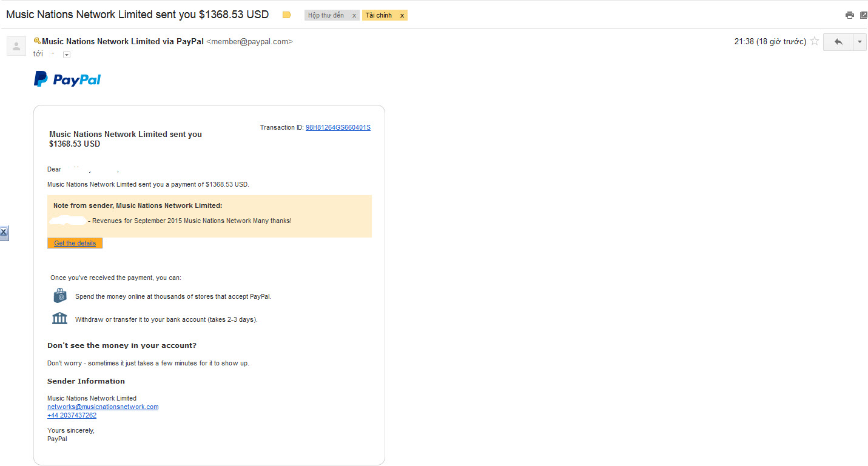The image size is (868, 466).
Task: Click the "Yours sincerely," closing text
Action: click(71, 430)
